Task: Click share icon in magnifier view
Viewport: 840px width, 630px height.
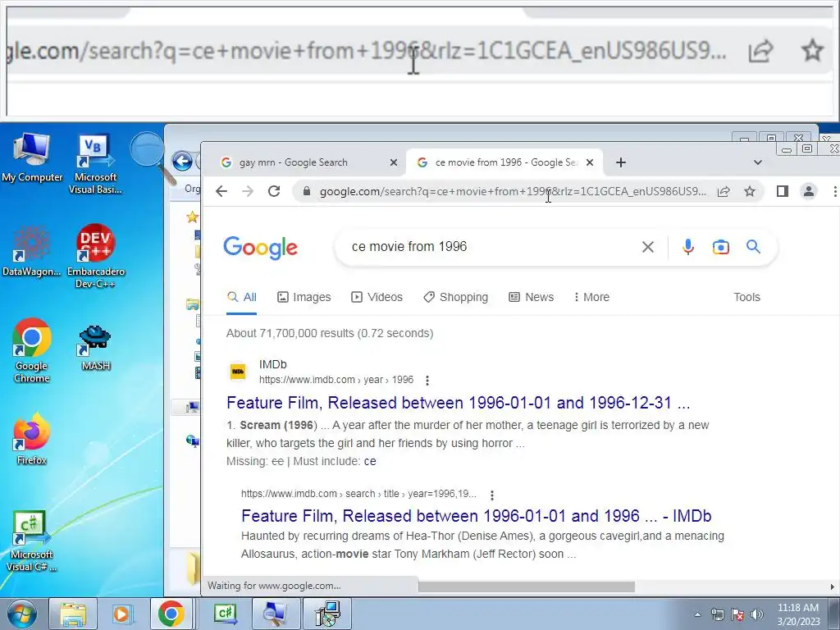Action: [x=760, y=51]
